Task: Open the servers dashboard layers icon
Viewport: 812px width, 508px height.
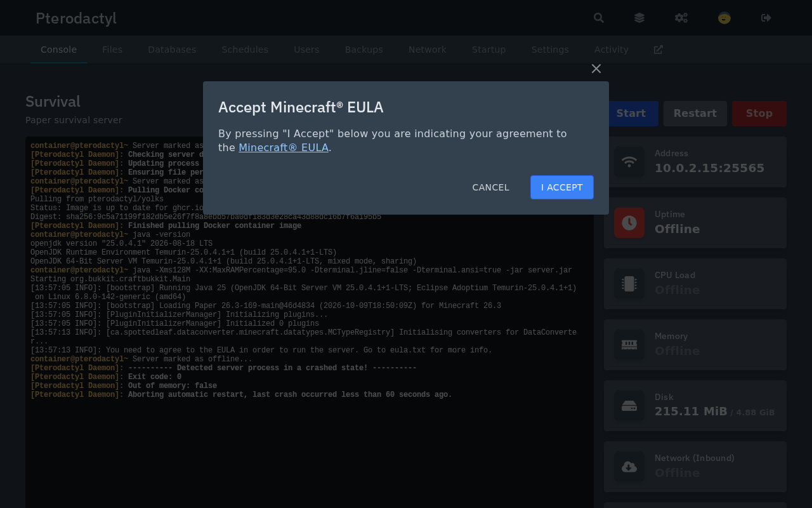Action: (639, 18)
